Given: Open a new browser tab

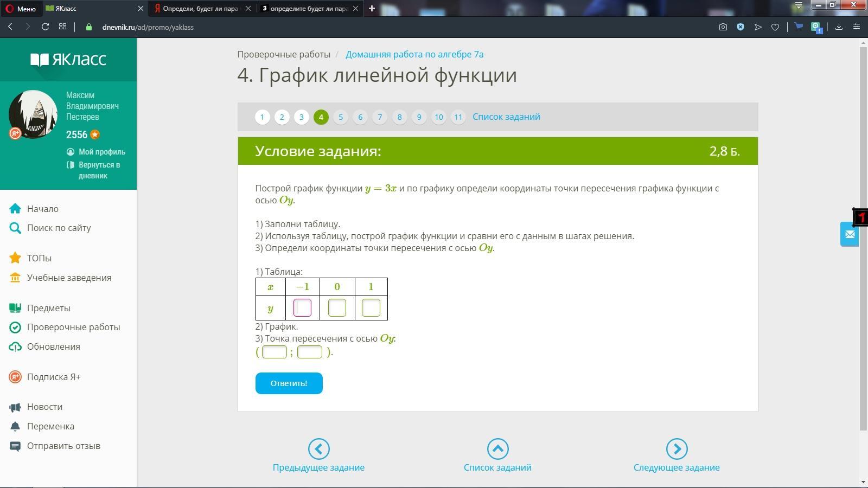Looking at the screenshot, I should [372, 9].
